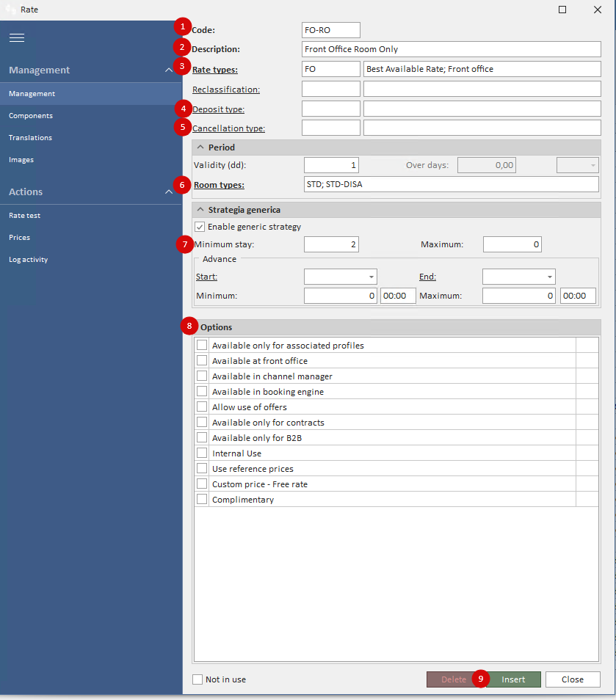This screenshot has width=616, height=700.
Task: Check Use reference prices
Action: [202, 468]
